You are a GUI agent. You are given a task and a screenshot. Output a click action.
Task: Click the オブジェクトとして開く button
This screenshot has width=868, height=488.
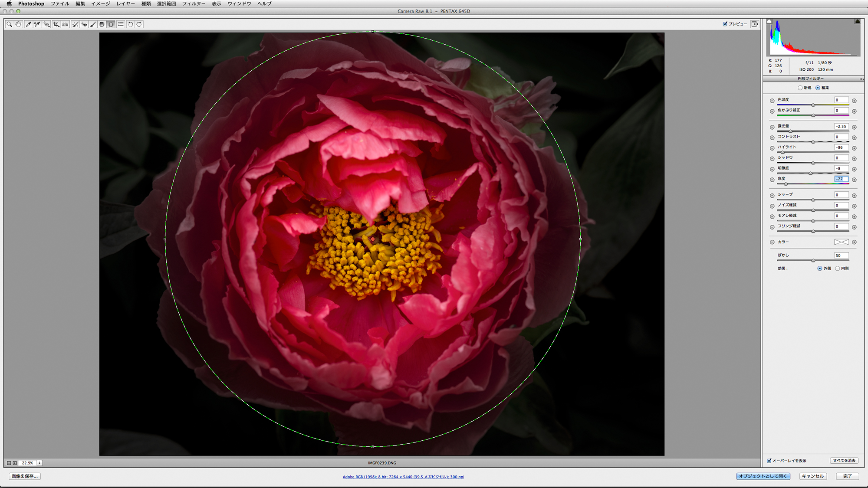click(763, 476)
